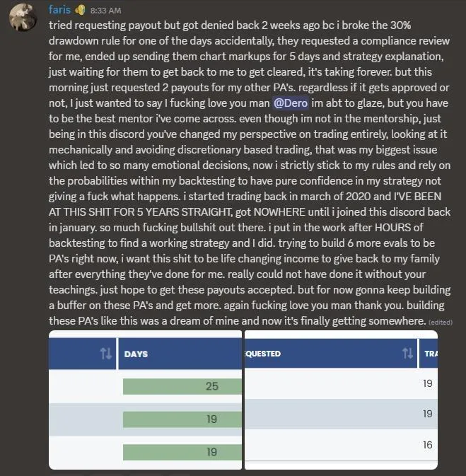The image size is (466, 476).
Task: Open the attached image with DAYS column
Action: pyautogui.click(x=146, y=400)
